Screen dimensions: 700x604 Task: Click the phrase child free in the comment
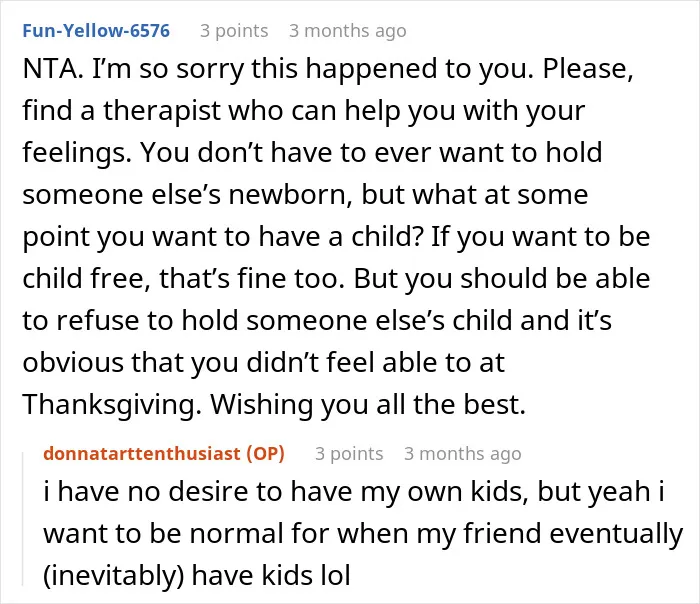tap(83, 279)
